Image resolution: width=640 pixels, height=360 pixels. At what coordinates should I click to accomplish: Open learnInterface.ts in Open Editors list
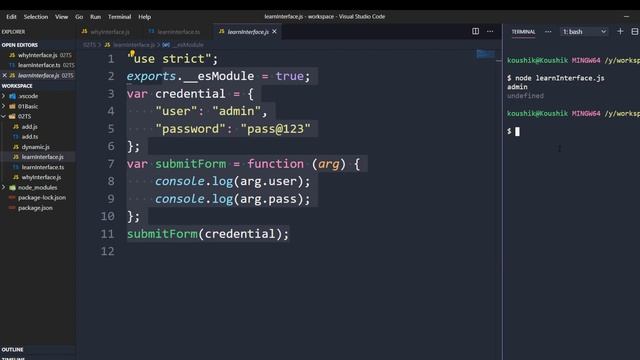(39, 65)
